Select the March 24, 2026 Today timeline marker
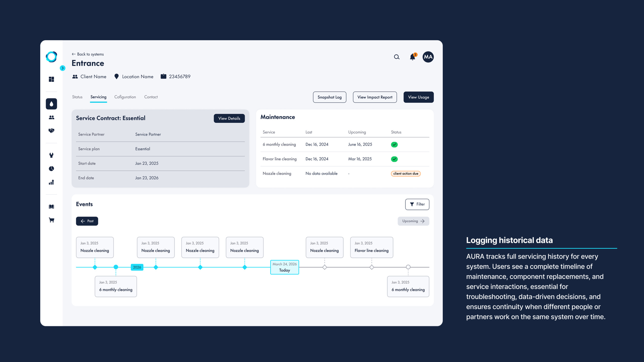This screenshot has width=644, height=362. coord(284,267)
